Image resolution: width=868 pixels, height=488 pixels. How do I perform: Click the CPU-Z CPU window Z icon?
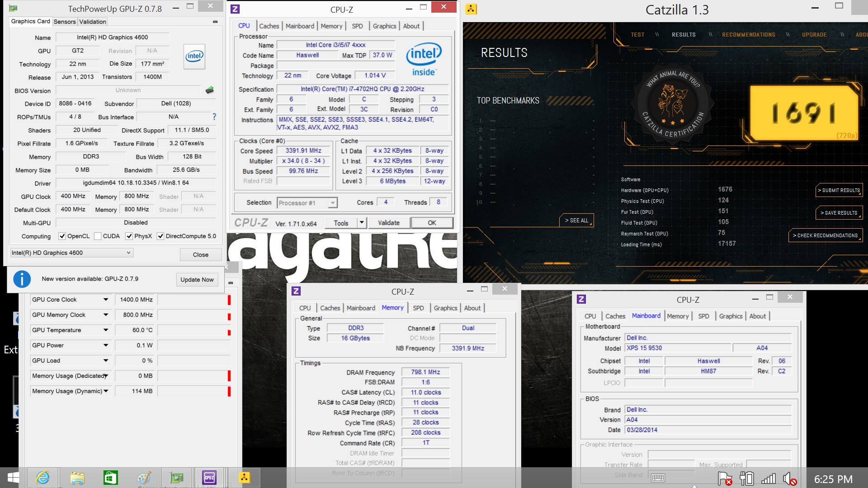click(x=235, y=9)
